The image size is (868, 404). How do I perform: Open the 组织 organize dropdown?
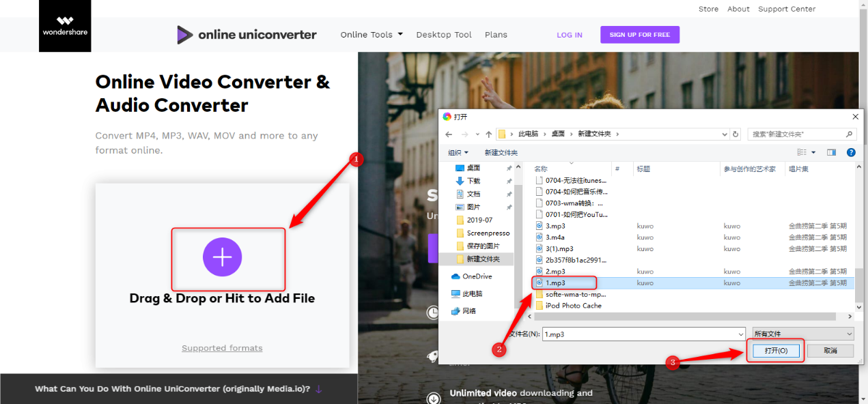pyautogui.click(x=458, y=152)
